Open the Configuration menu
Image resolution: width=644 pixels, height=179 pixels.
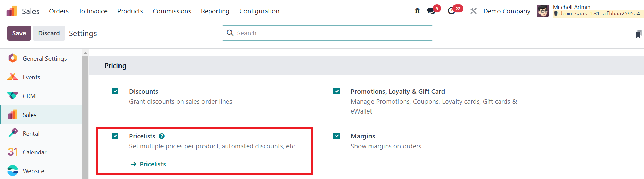coord(259,11)
